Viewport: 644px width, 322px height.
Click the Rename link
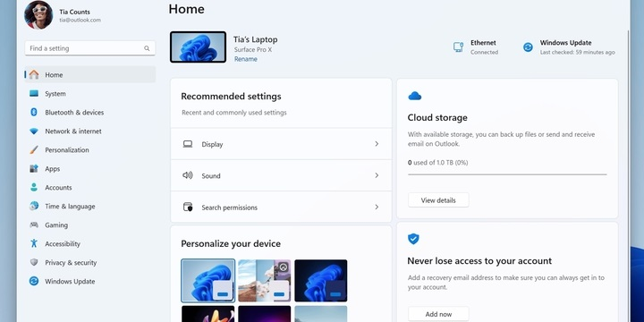pyautogui.click(x=246, y=59)
